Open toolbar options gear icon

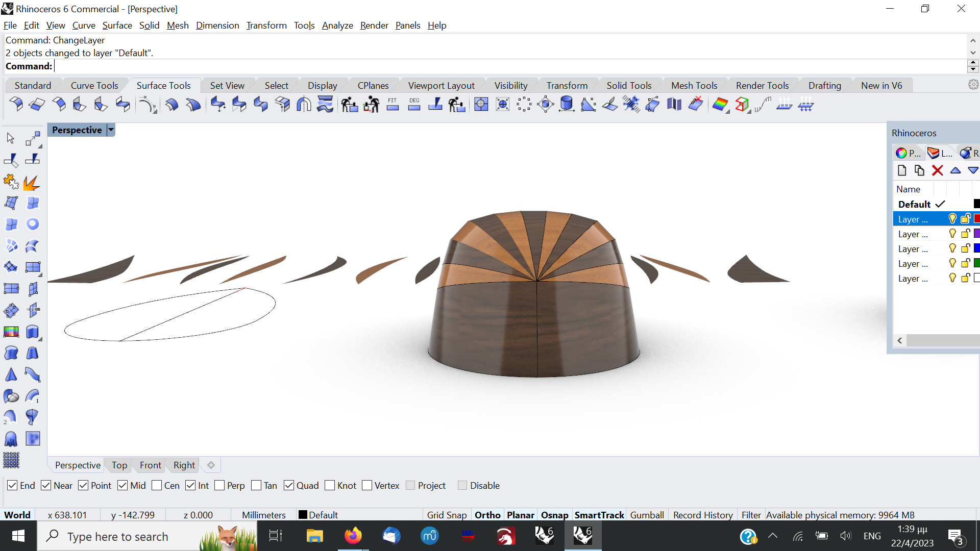(x=973, y=85)
